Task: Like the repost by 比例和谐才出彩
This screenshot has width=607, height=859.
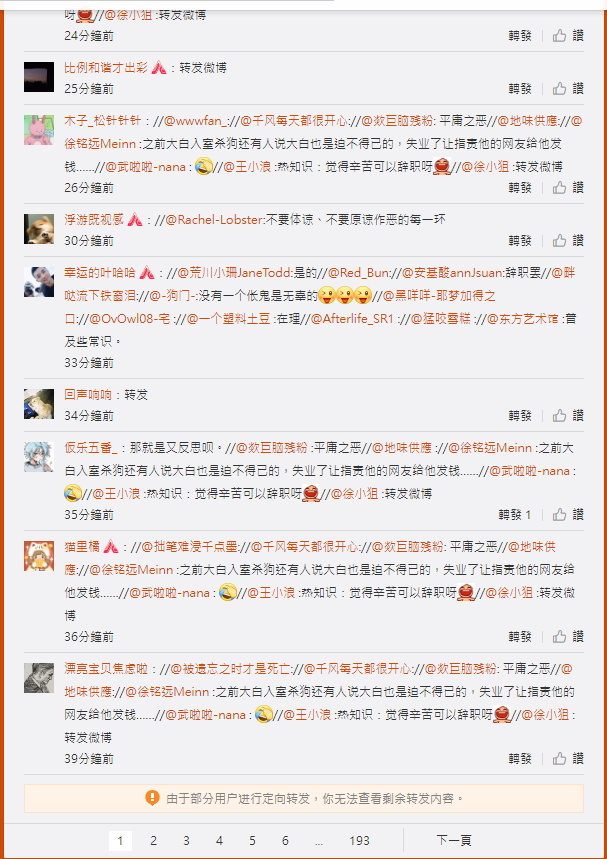Action: (x=568, y=88)
